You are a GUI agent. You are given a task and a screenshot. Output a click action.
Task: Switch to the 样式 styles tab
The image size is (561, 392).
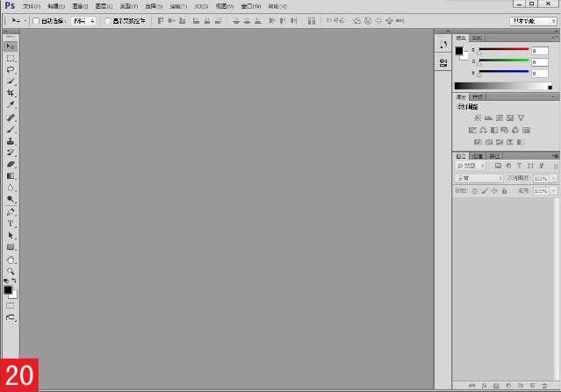[478, 96]
